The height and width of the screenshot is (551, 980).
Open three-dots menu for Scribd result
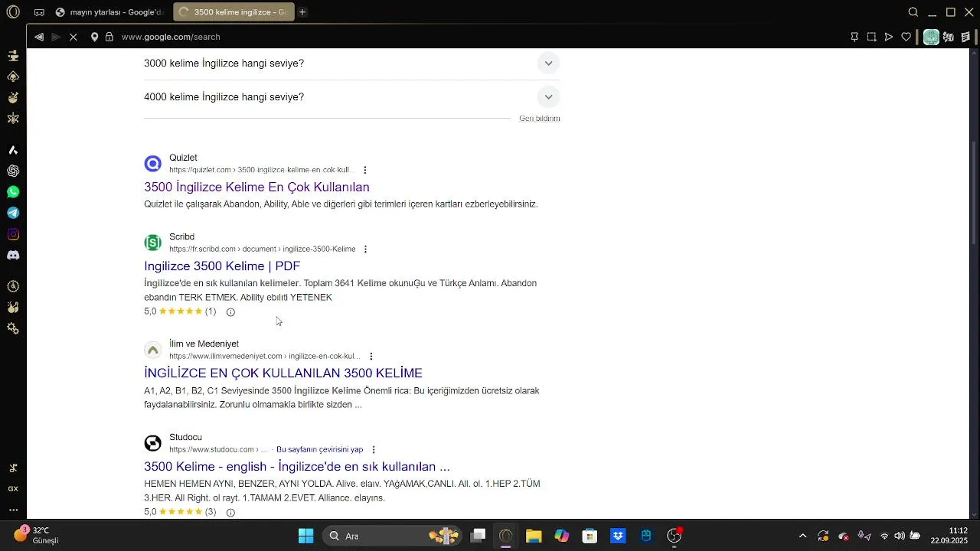[x=365, y=249]
